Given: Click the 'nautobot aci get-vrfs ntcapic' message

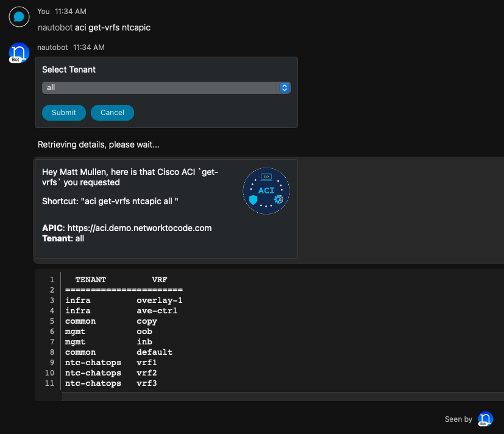Looking at the screenshot, I should [94, 27].
